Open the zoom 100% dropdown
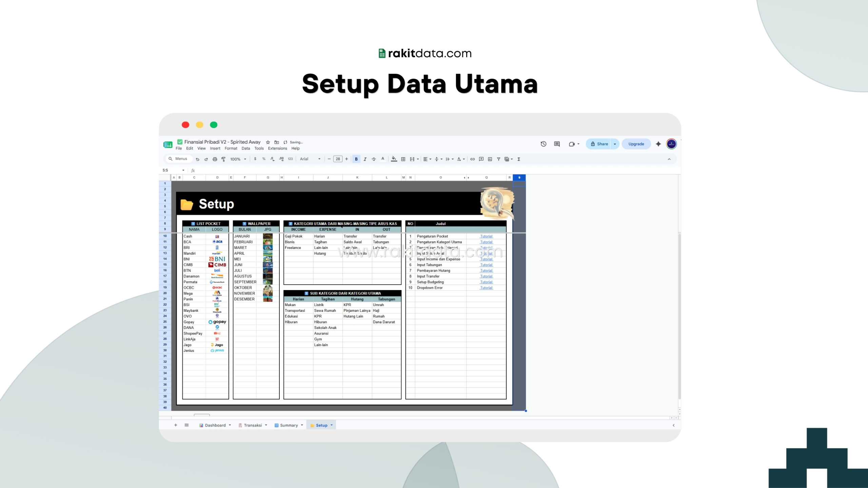 pyautogui.click(x=238, y=159)
